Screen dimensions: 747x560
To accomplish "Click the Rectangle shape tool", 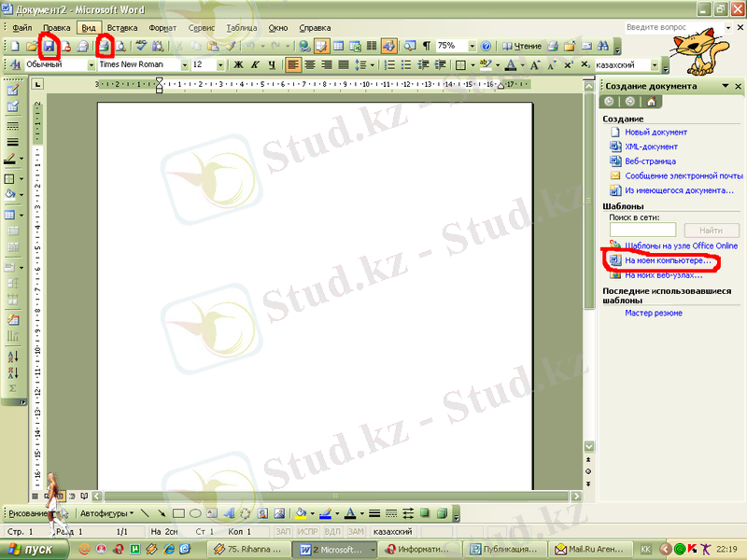I will tap(178, 513).
